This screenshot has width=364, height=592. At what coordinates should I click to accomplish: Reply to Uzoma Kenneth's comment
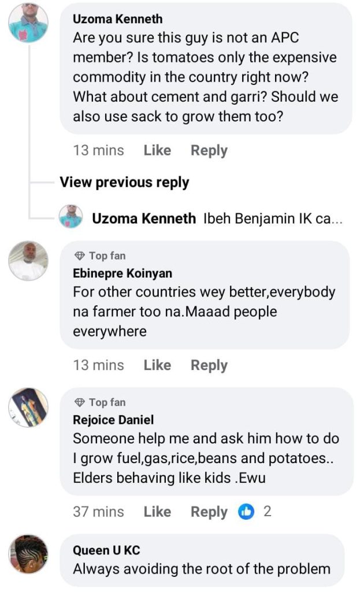pyautogui.click(x=209, y=150)
